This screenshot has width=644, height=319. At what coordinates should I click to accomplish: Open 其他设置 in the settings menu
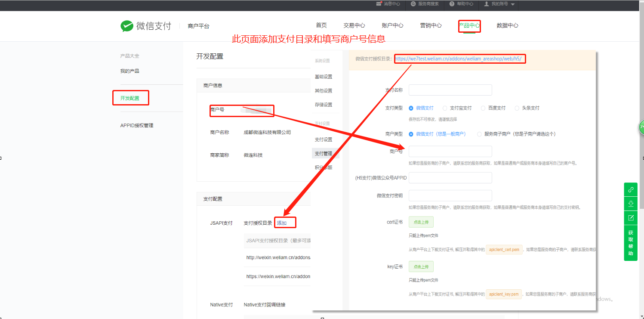coord(324,91)
